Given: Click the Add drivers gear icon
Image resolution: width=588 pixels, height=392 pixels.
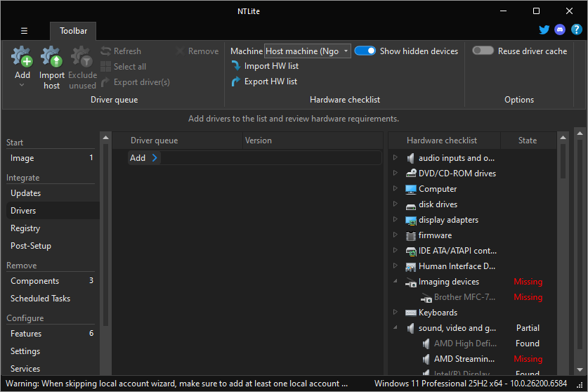Looking at the screenshot, I should click(x=22, y=57).
